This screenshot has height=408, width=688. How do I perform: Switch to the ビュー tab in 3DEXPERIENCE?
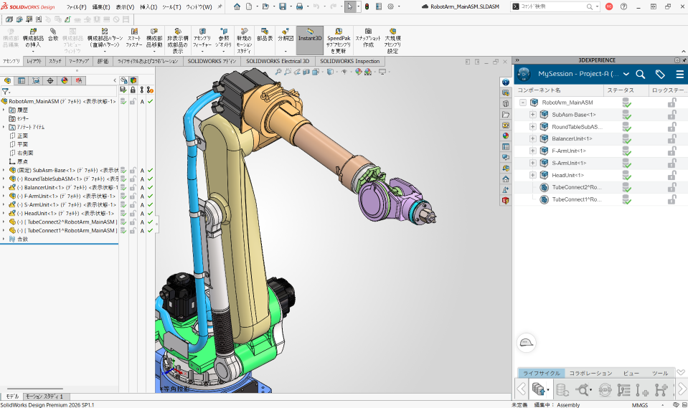pyautogui.click(x=631, y=373)
